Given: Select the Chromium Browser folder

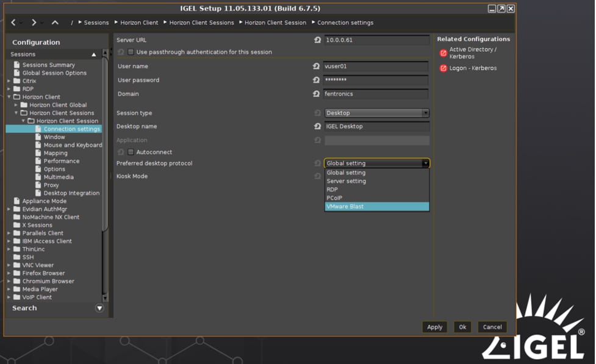Looking at the screenshot, I should point(48,281).
